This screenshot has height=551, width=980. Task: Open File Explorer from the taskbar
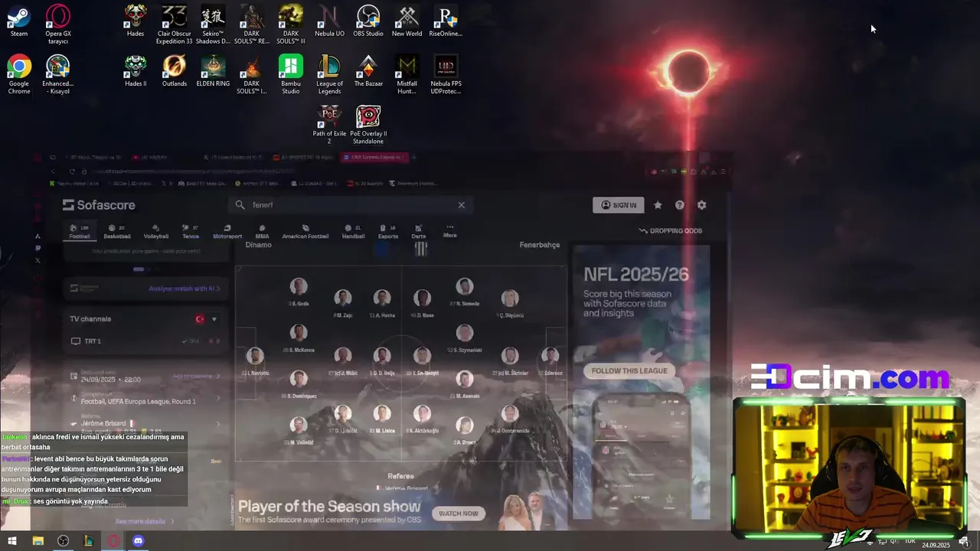[38, 541]
